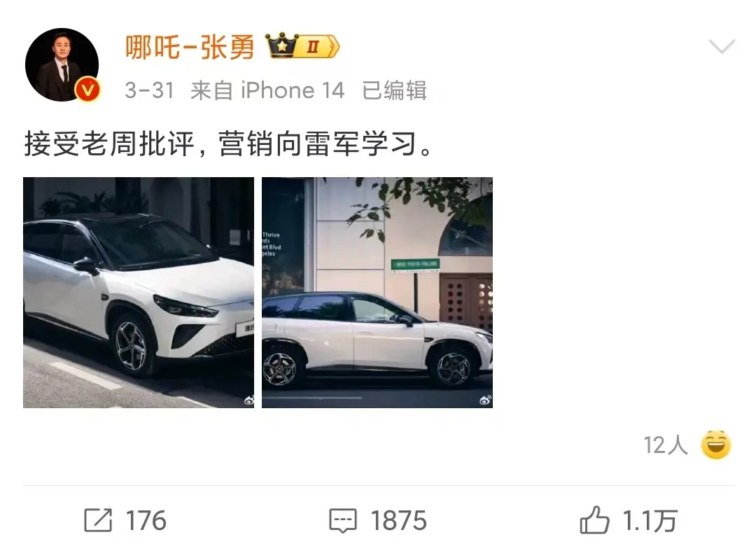Open the right white car side photo
Screen dimensions: 756x551
377,293
